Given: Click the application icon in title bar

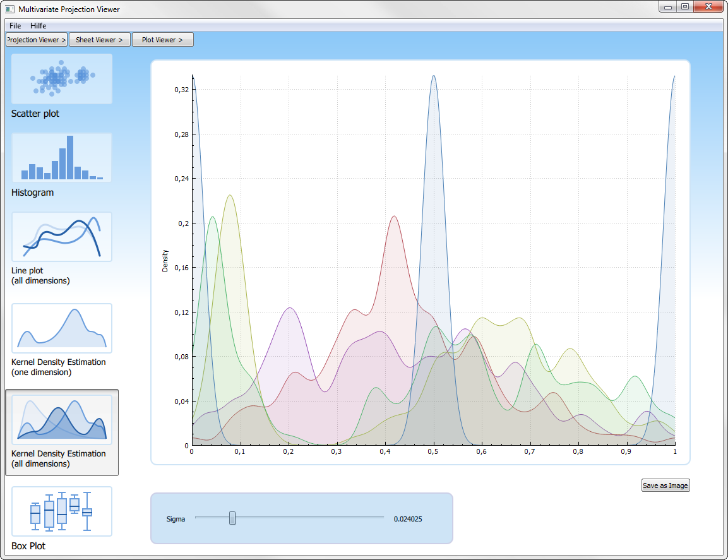Looking at the screenshot, I should coord(10,9).
